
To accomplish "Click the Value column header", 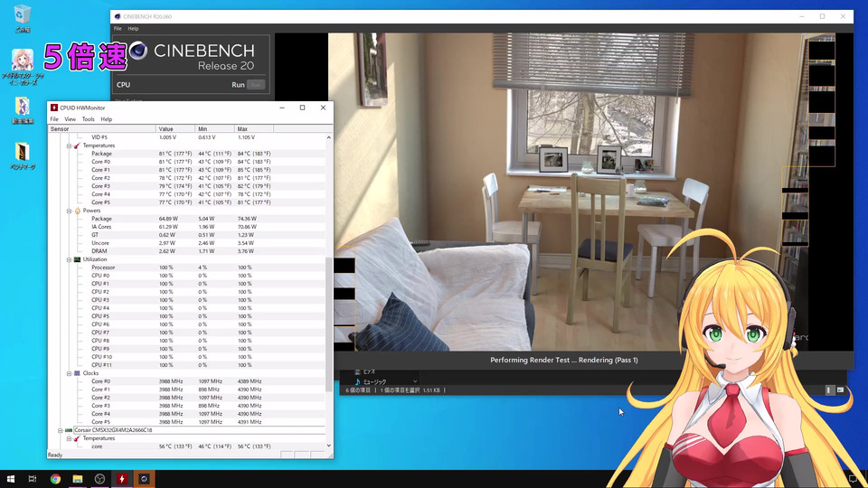I will pyautogui.click(x=175, y=129).
